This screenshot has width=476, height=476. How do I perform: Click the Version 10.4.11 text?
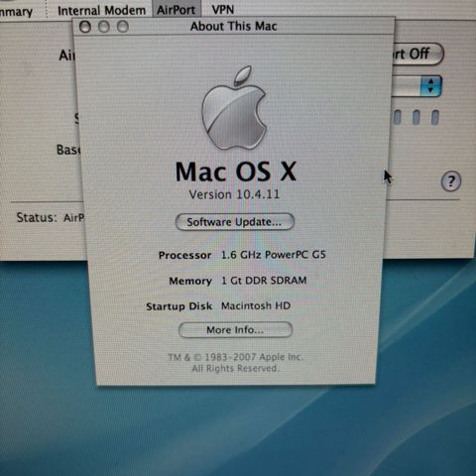[234, 194]
